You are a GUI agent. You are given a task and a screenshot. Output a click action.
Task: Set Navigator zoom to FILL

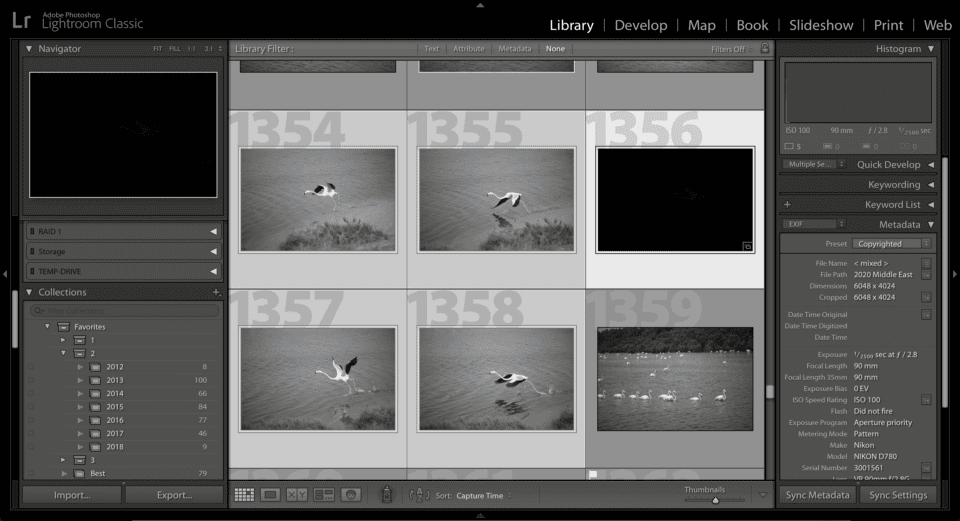click(174, 49)
